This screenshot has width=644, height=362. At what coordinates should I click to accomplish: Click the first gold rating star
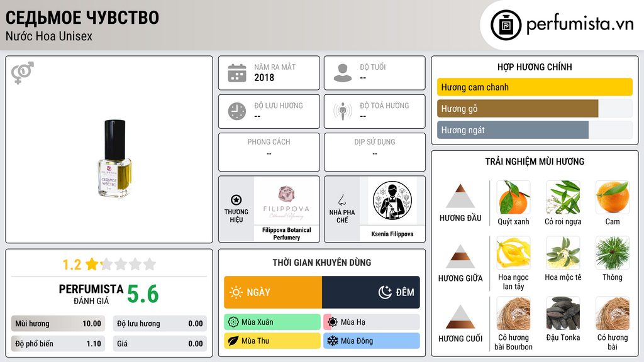tap(92, 264)
